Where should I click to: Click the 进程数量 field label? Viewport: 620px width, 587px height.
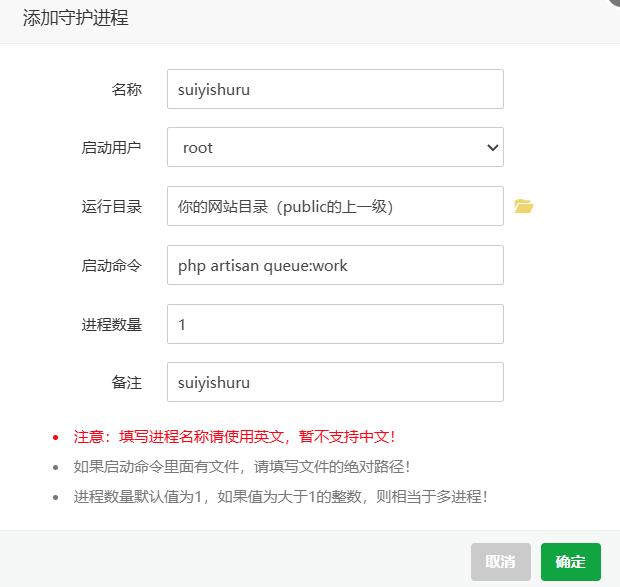112,324
